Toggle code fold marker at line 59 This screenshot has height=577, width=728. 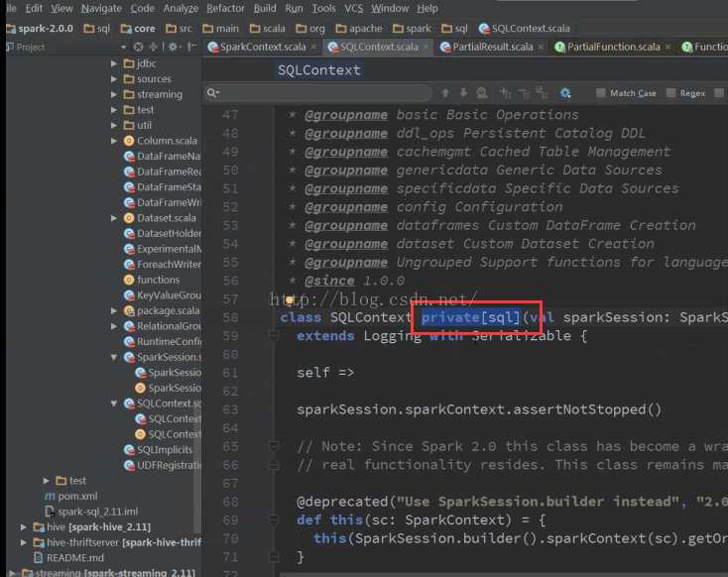tap(274, 336)
